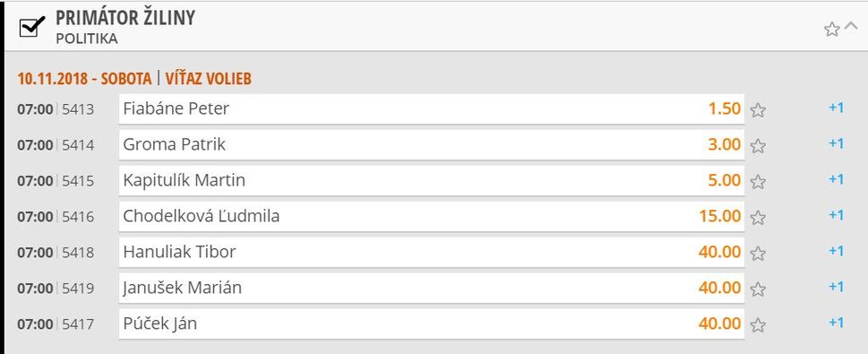Choose Hanuliak Tibor at odds 40.00

[432, 252]
